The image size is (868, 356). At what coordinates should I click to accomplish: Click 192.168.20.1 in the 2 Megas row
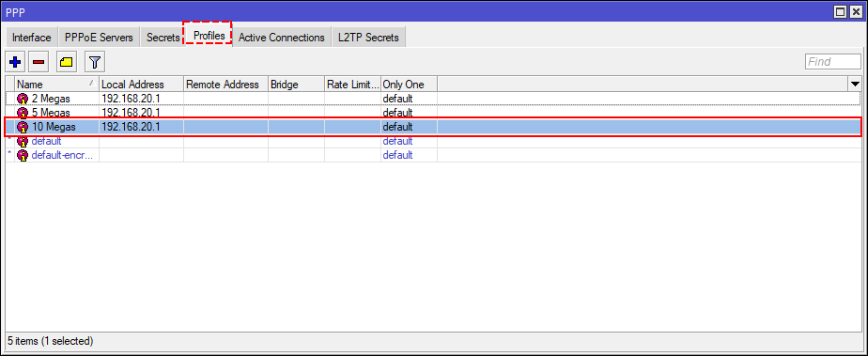coord(131,99)
